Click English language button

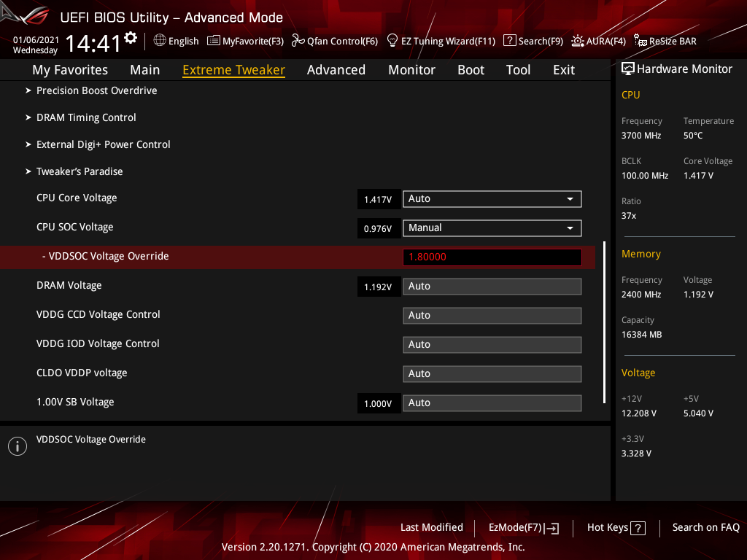pos(177,41)
